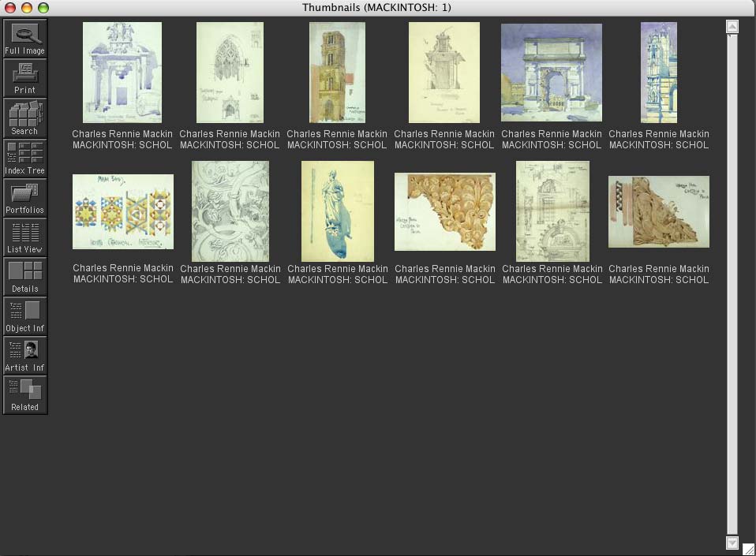This screenshot has width=756, height=556.
Task: Open the Portfolios folder tool
Action: [x=24, y=197]
